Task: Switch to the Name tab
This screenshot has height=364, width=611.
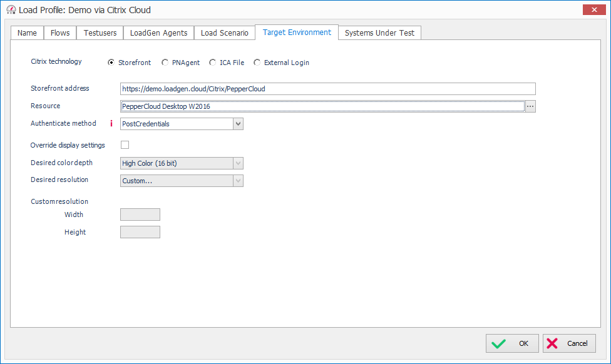Action: [27, 33]
